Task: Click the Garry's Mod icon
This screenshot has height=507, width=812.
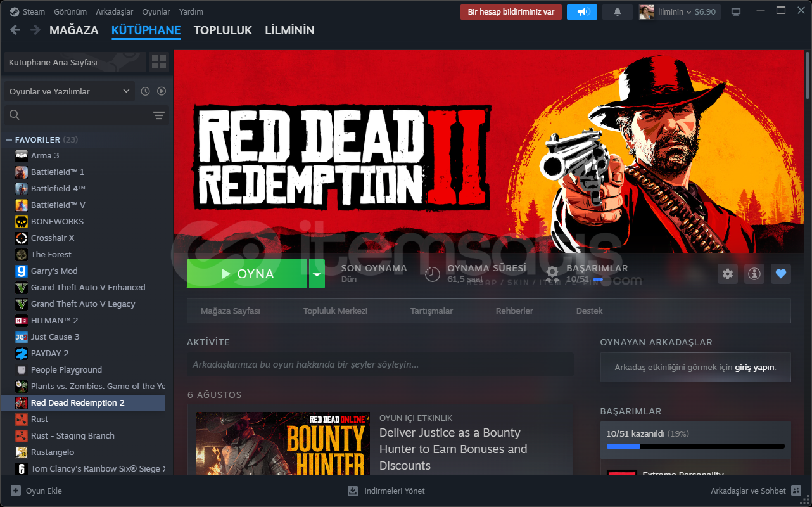Action: point(22,271)
